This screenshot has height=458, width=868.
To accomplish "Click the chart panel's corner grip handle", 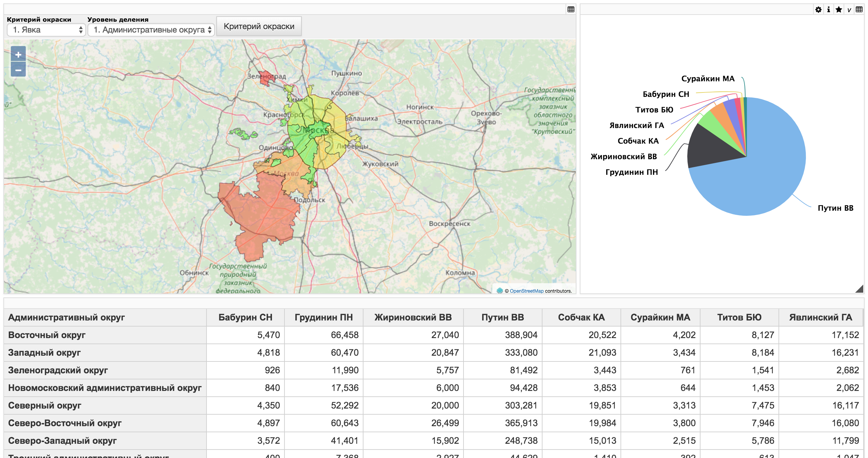I will [x=859, y=289].
